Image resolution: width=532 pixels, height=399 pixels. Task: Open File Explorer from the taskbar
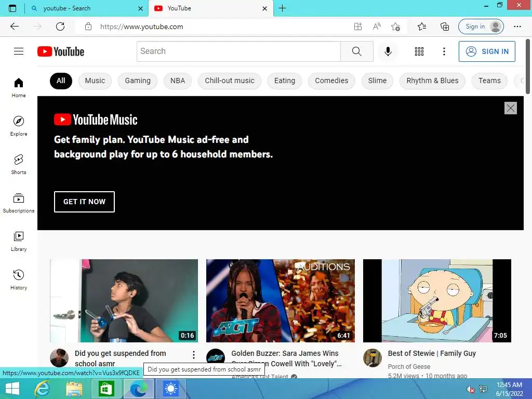coord(74,389)
